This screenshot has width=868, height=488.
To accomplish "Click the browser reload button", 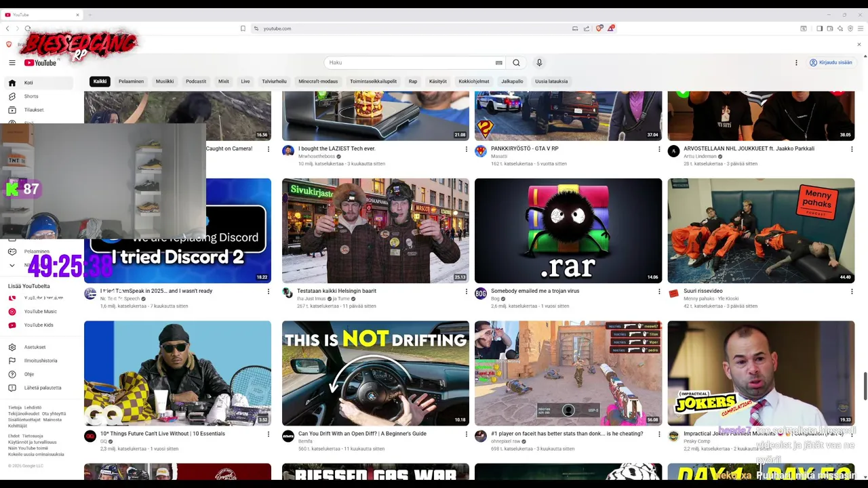I will [x=27, y=28].
